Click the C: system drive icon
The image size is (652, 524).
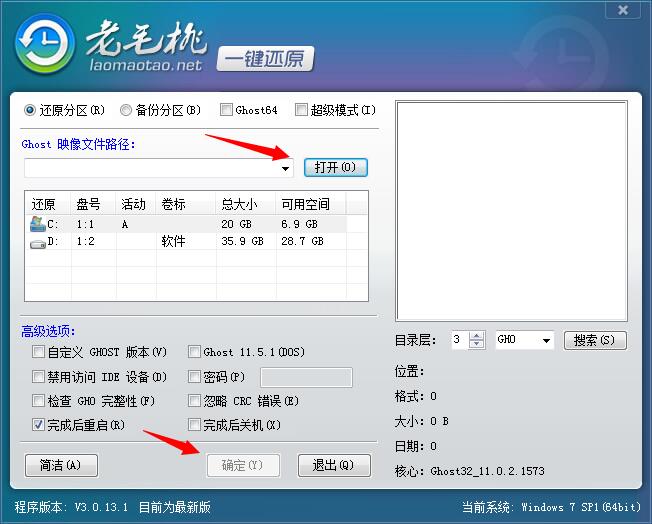coord(38,224)
